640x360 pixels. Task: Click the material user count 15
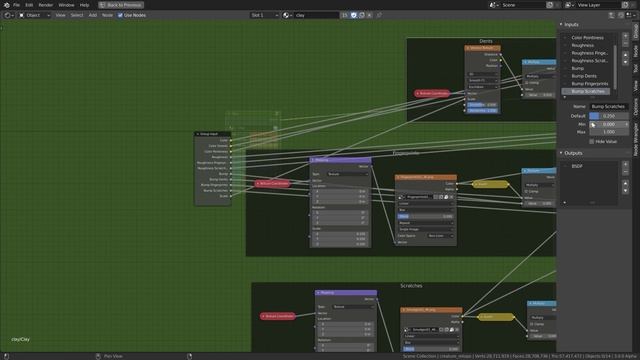click(x=344, y=15)
